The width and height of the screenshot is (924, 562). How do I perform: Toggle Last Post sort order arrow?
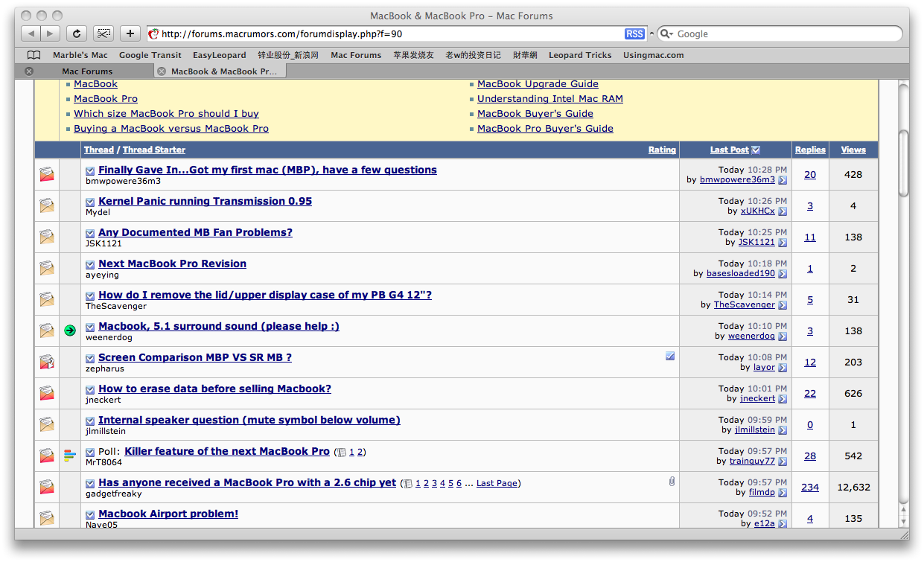pos(756,150)
